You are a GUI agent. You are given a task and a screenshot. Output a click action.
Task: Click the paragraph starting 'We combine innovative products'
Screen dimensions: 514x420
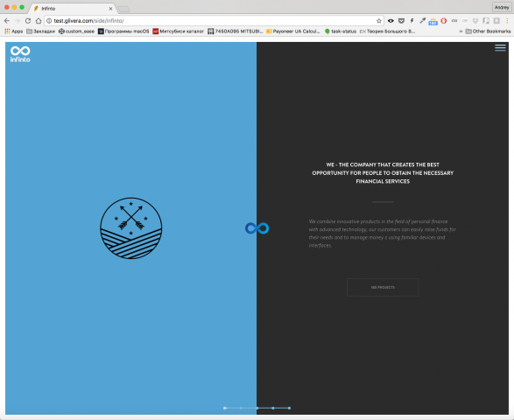click(383, 234)
